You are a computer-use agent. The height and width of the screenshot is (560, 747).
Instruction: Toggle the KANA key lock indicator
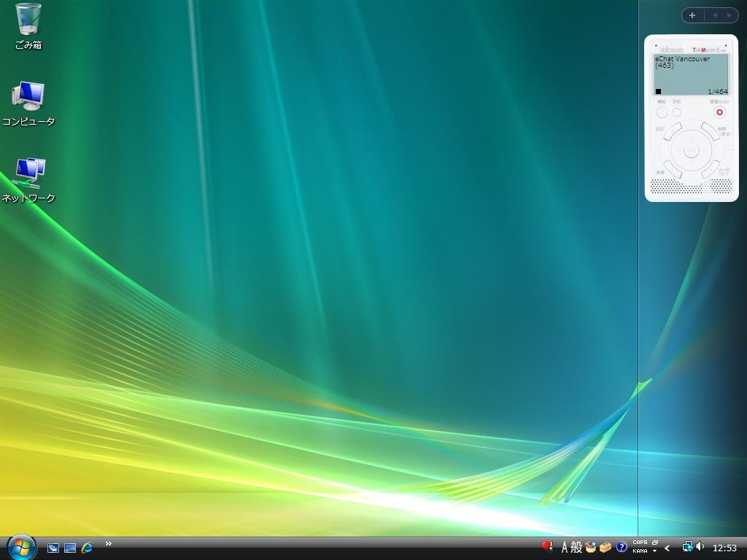tap(640, 551)
